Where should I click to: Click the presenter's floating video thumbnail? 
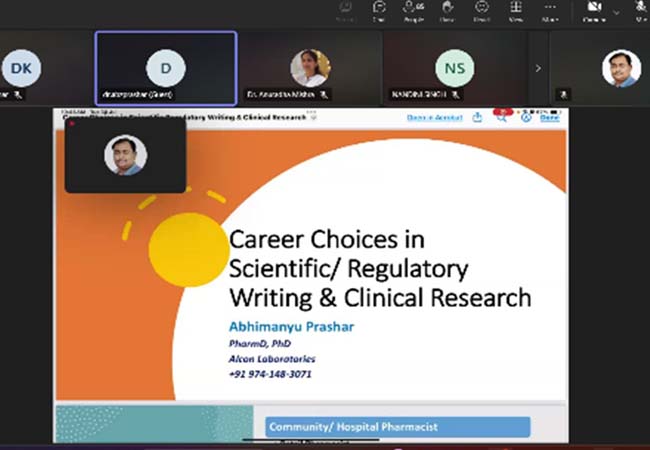click(x=125, y=155)
